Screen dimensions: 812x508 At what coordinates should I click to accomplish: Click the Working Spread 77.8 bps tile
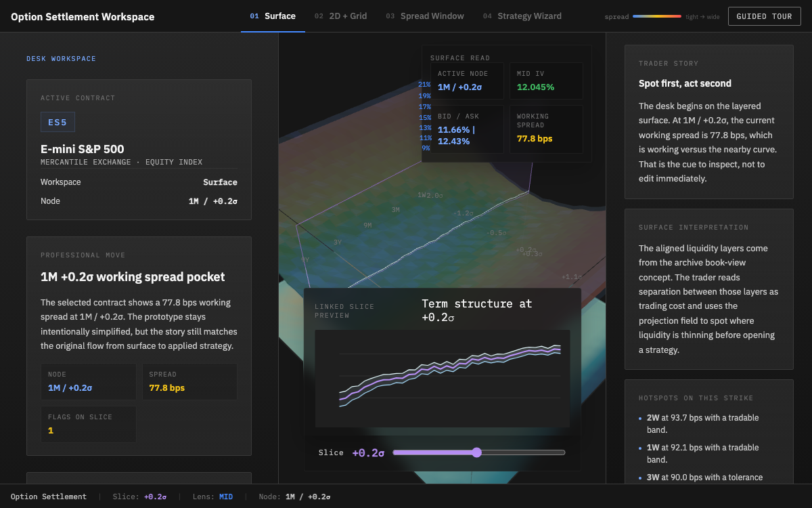pos(546,129)
